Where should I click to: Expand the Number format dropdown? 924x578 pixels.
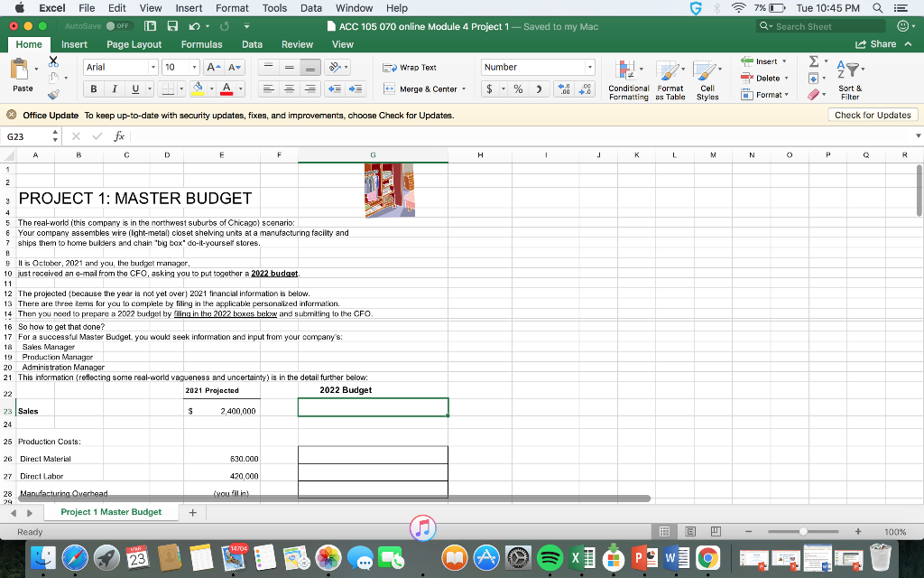[591, 67]
